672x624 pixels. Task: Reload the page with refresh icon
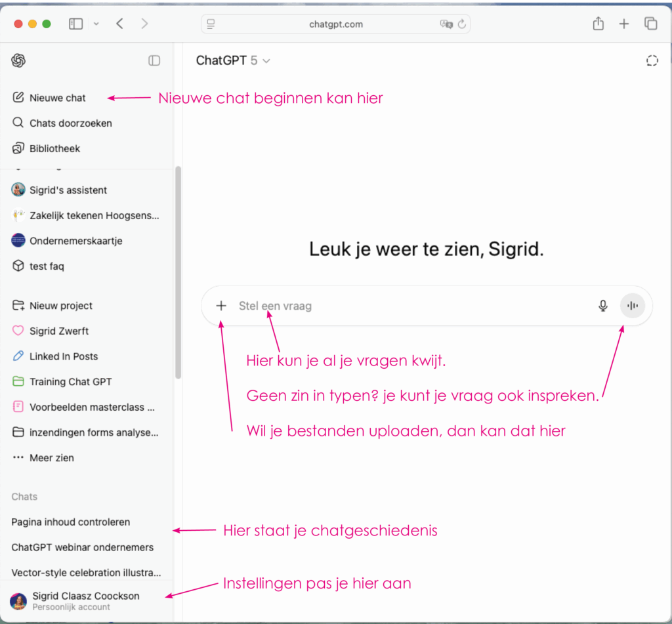(461, 24)
